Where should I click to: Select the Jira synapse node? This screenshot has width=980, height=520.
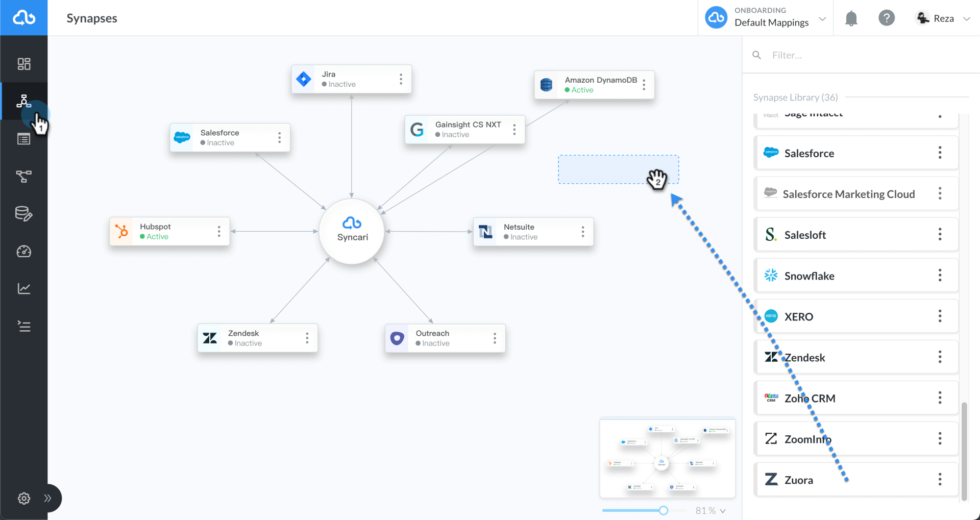point(351,79)
